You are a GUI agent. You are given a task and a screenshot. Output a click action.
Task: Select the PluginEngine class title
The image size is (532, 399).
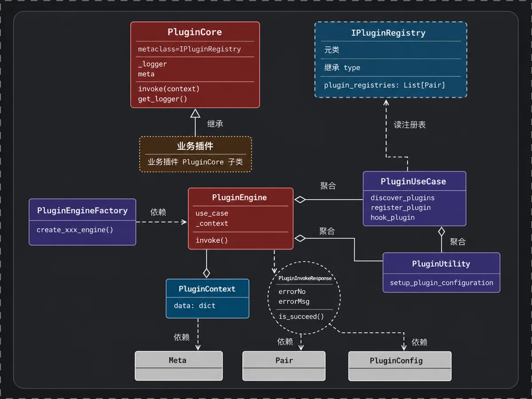click(x=239, y=197)
